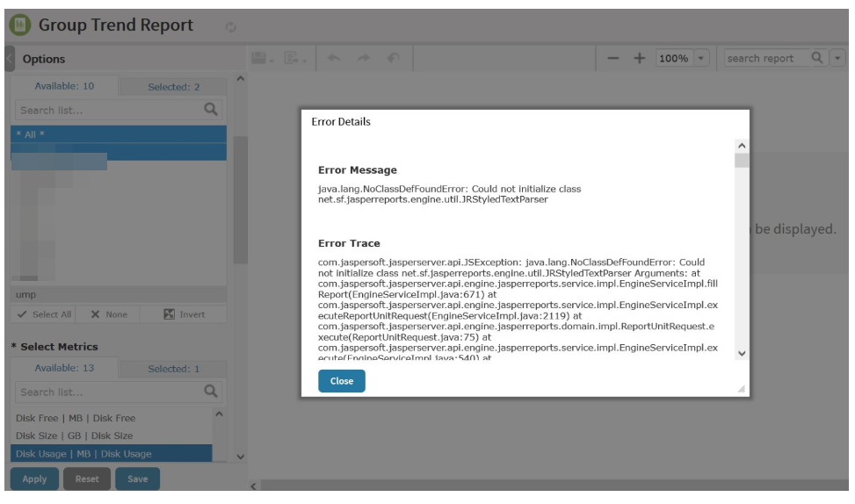Click the Error Message heading

[357, 170]
